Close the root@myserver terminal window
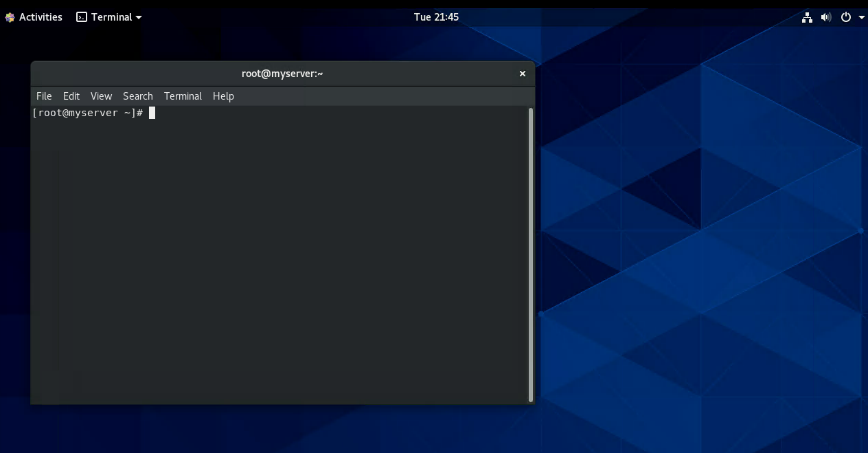The image size is (868, 453). [523, 74]
